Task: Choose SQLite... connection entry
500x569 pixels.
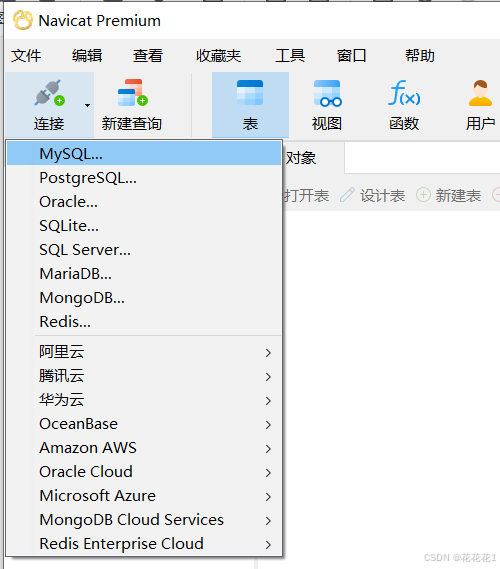Action: 144,226
